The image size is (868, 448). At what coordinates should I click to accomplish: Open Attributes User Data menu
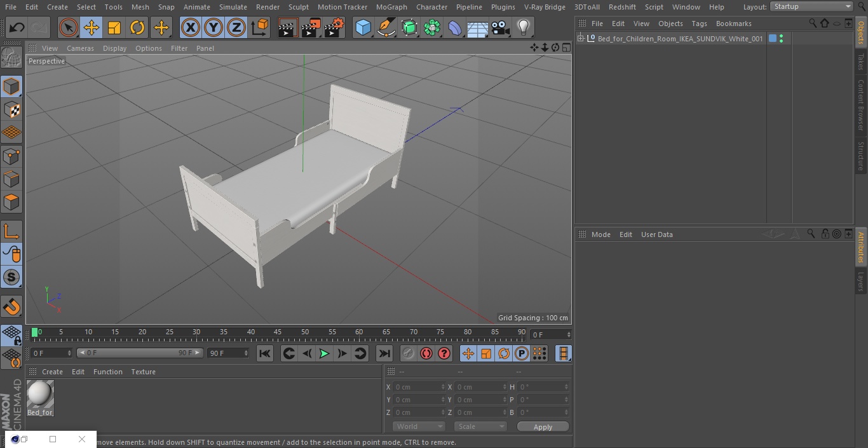click(x=656, y=234)
